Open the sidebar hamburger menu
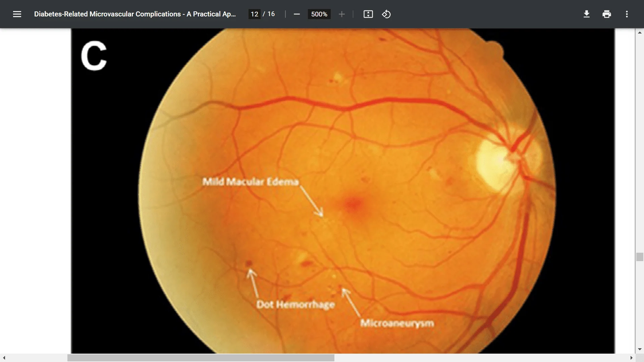Image resolution: width=644 pixels, height=362 pixels. pyautogui.click(x=17, y=14)
